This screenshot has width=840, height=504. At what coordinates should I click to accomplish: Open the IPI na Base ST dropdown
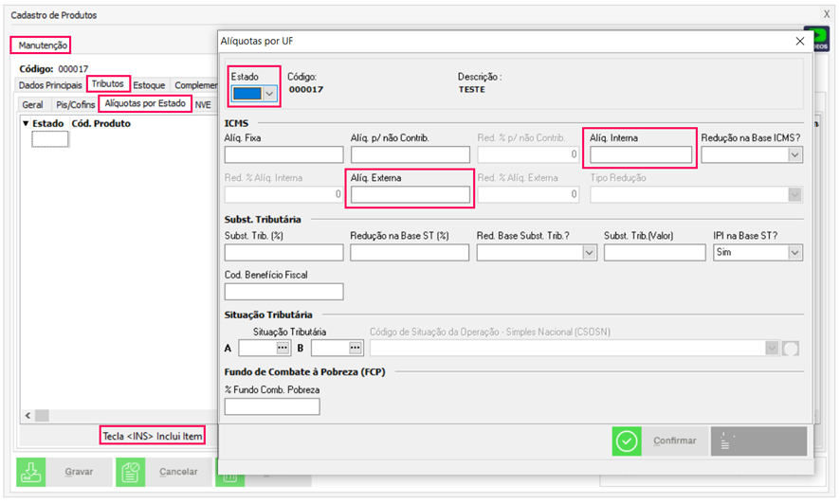(794, 252)
